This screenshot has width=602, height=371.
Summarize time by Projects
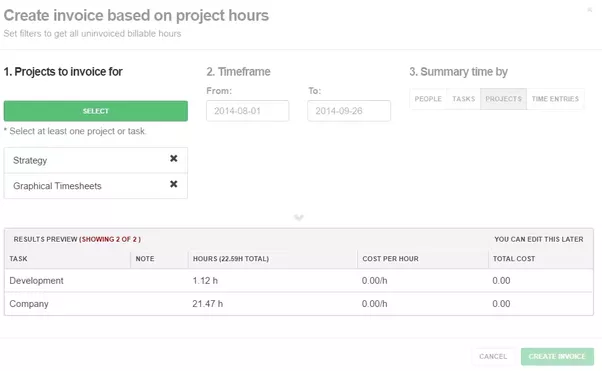click(503, 99)
